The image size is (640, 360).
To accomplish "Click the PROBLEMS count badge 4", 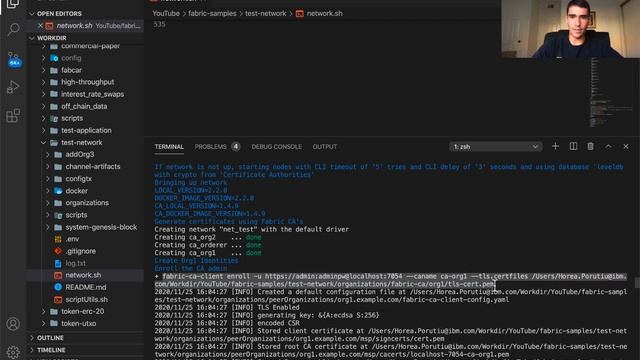I will 236,147.
